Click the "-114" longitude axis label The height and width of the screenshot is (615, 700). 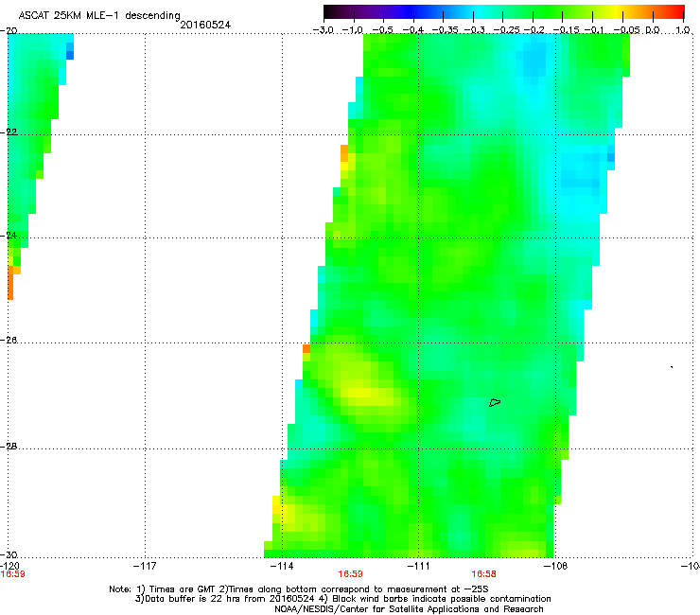coord(282,566)
